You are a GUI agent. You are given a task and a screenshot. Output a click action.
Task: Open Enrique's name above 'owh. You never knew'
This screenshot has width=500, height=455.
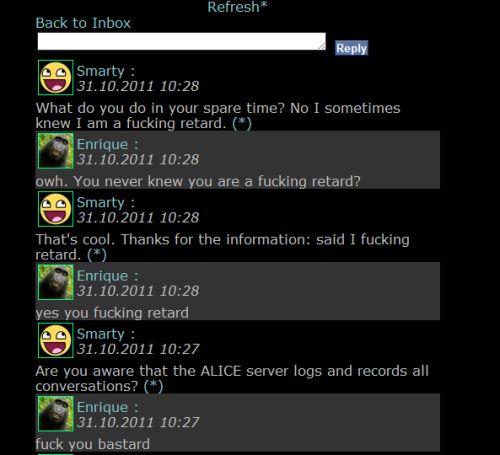pos(103,144)
